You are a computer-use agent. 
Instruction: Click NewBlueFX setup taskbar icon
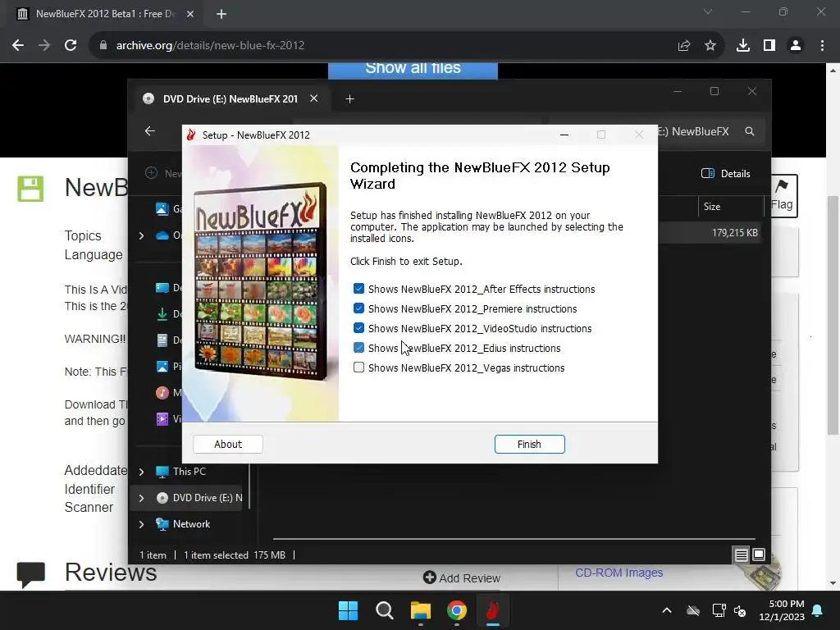492,610
